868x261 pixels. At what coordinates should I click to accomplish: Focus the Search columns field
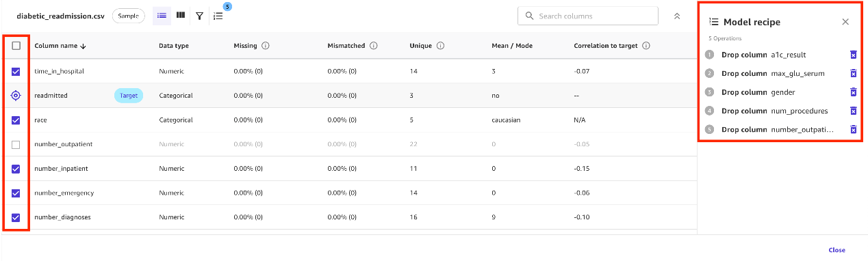click(x=587, y=16)
